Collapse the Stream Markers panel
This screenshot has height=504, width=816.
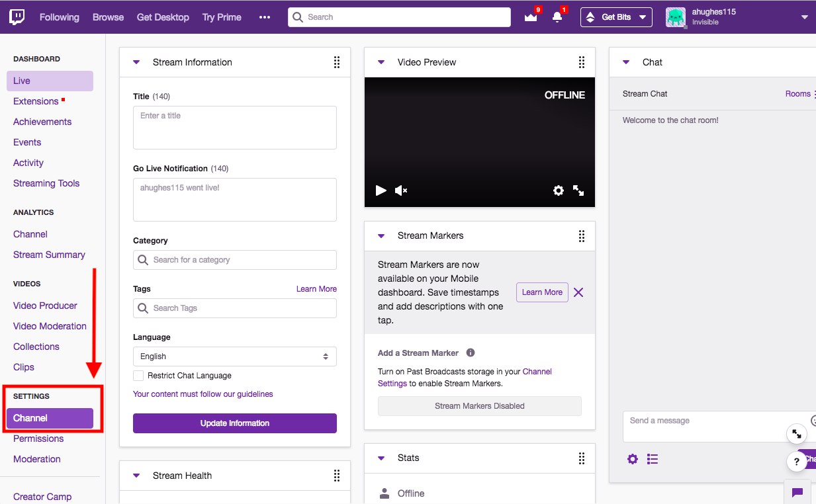point(381,235)
